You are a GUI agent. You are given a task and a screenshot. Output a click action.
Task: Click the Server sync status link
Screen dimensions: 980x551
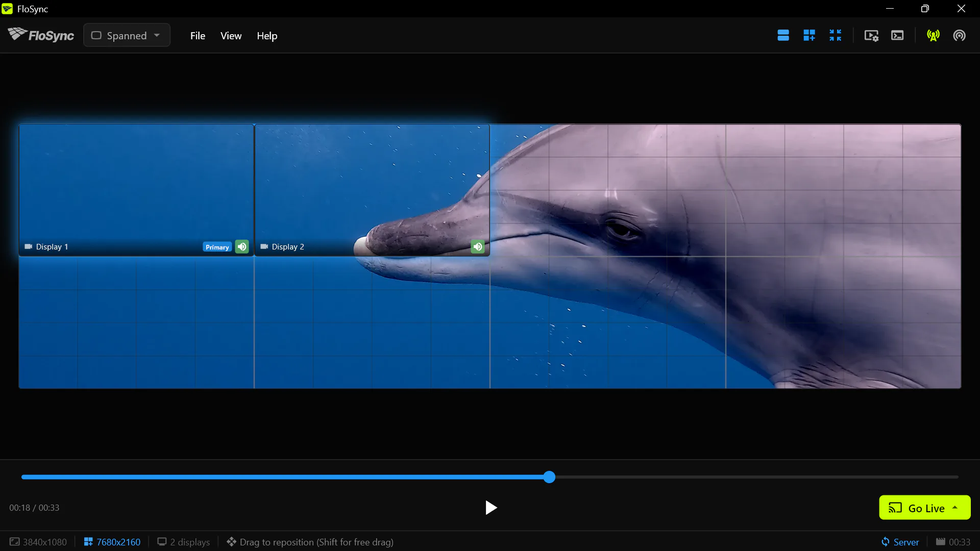(x=900, y=542)
